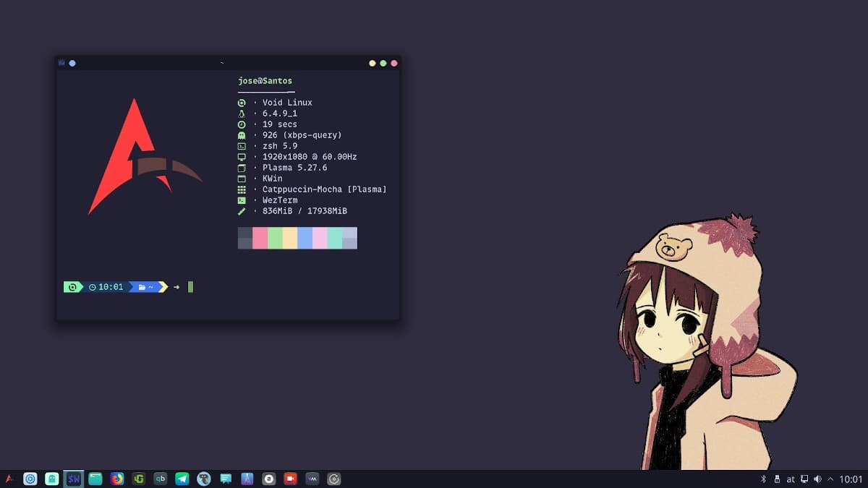868x488 pixels.
Task: Open the blue chat bubble app
Action: point(225,479)
